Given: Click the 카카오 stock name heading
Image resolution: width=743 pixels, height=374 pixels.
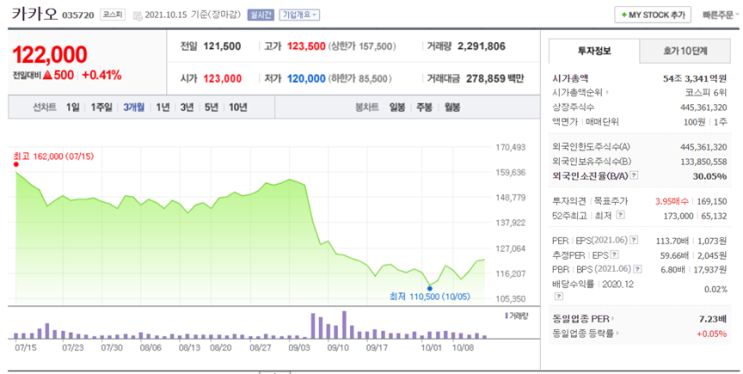Looking at the screenshot, I should coord(35,14).
